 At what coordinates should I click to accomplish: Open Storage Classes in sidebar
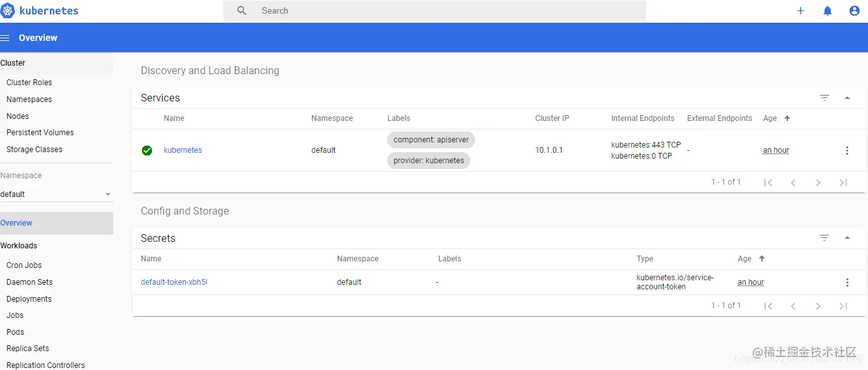[x=34, y=150]
